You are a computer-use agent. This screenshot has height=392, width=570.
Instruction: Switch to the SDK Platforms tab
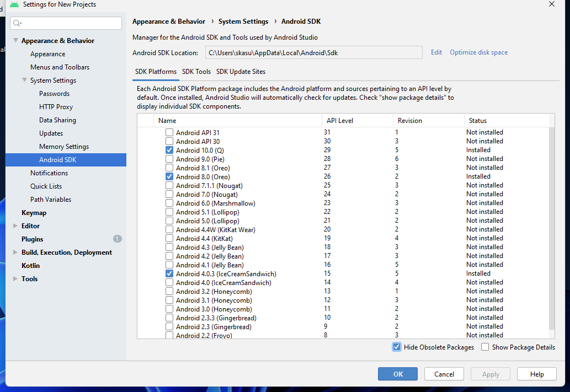coord(156,72)
